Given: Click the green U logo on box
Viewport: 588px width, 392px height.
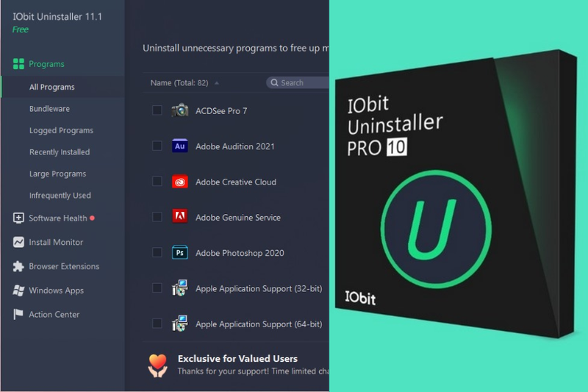Looking at the screenshot, I should click(436, 229).
